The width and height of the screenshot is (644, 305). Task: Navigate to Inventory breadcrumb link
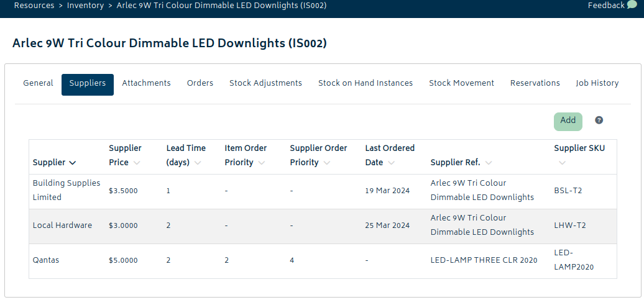coord(85,6)
